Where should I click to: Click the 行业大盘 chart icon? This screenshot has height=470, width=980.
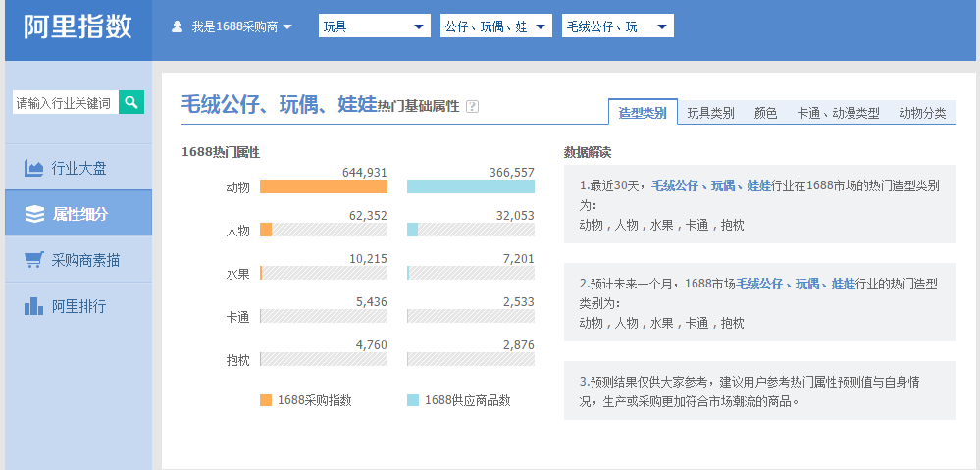coord(34,168)
